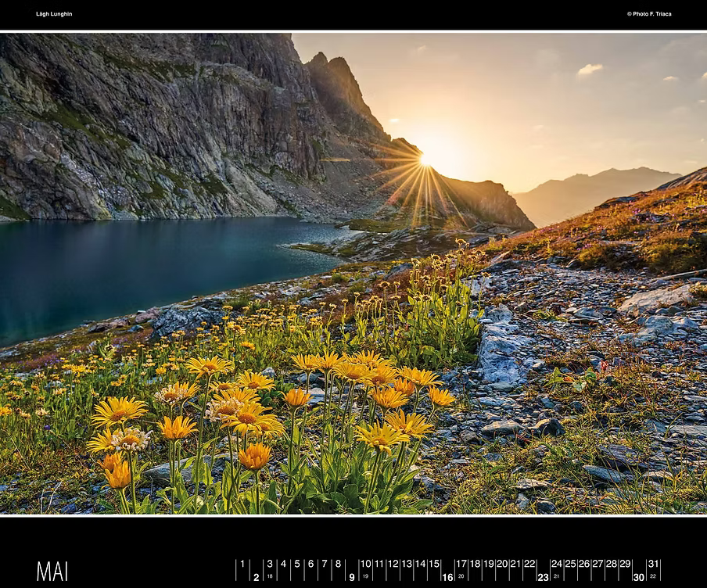Viewport: 707px width, 588px height.
Task: Select day 26 in the calendar strip
Action: (x=584, y=564)
